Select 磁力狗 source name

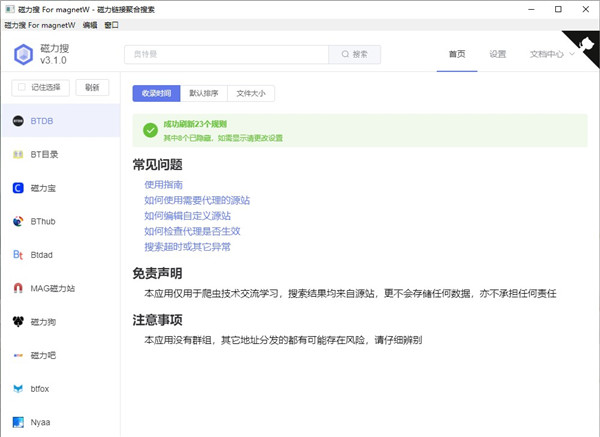[x=43, y=322]
